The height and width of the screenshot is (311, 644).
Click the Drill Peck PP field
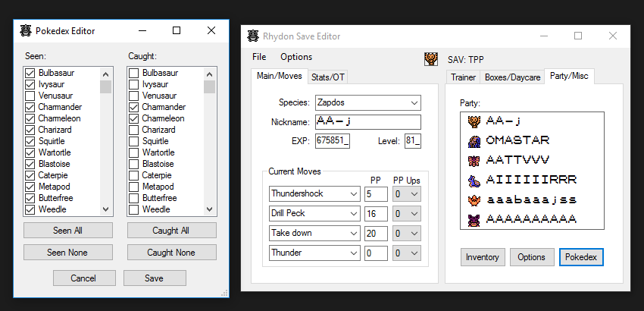coord(376,213)
